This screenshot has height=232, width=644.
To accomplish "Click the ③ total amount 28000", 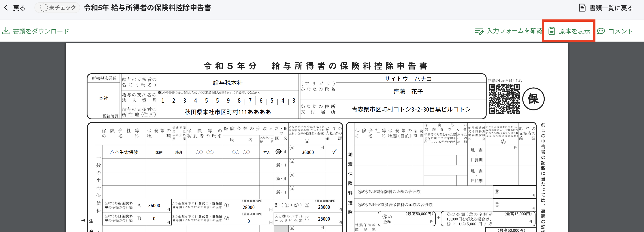I will 324,207.
